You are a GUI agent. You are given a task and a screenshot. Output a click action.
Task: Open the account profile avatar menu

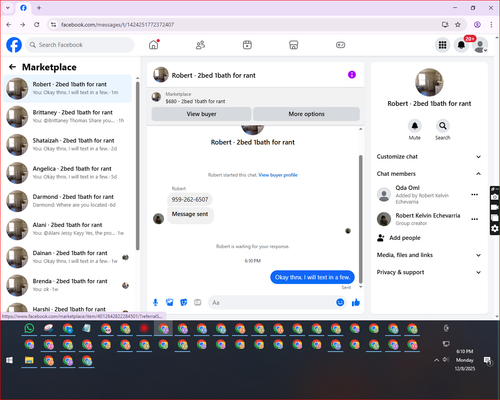[480, 45]
